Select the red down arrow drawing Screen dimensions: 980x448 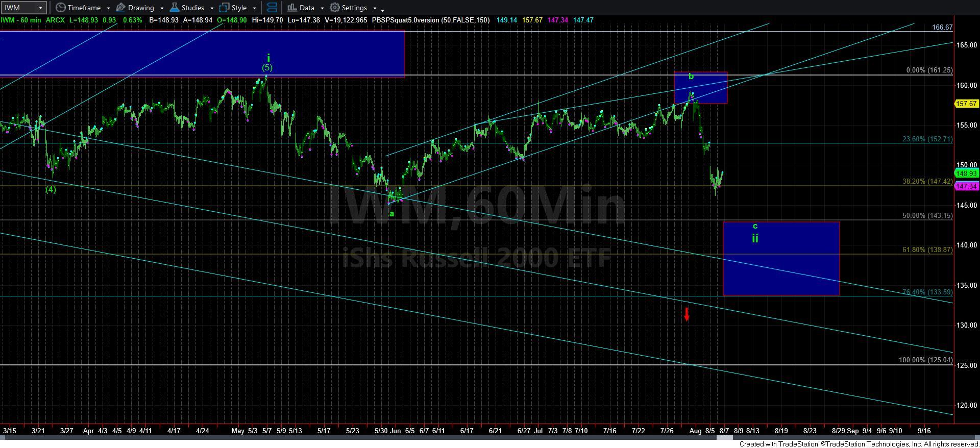coord(687,314)
